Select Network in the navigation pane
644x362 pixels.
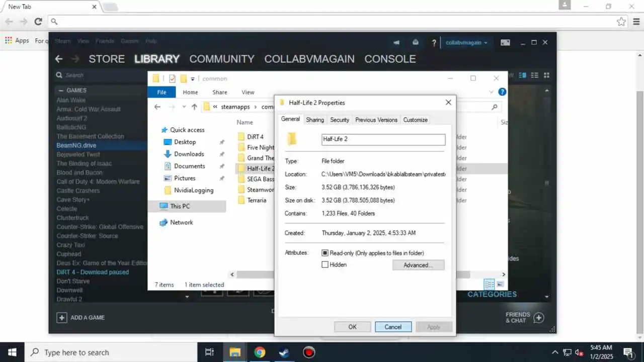(181, 222)
